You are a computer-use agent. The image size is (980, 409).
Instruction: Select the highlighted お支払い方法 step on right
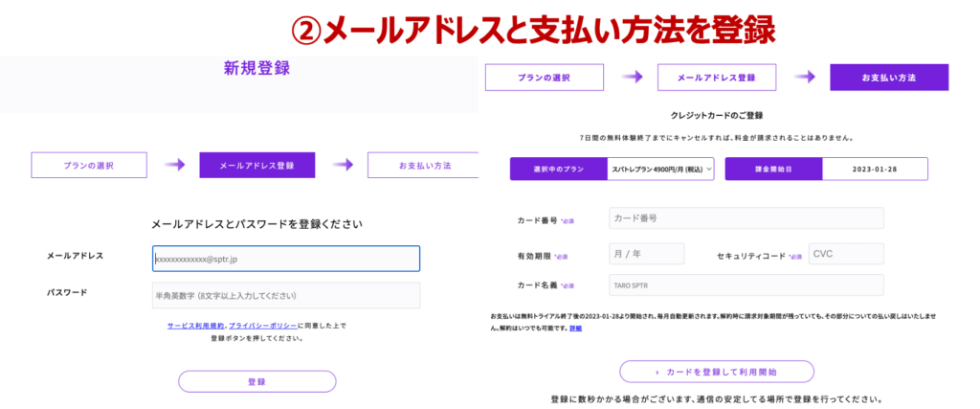coord(888,78)
